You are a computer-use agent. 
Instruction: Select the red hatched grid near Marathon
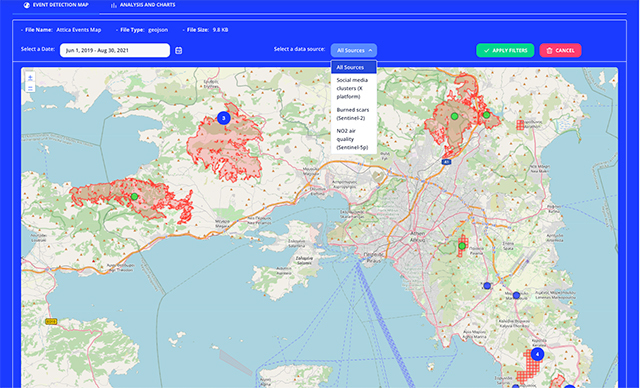pos(520,125)
